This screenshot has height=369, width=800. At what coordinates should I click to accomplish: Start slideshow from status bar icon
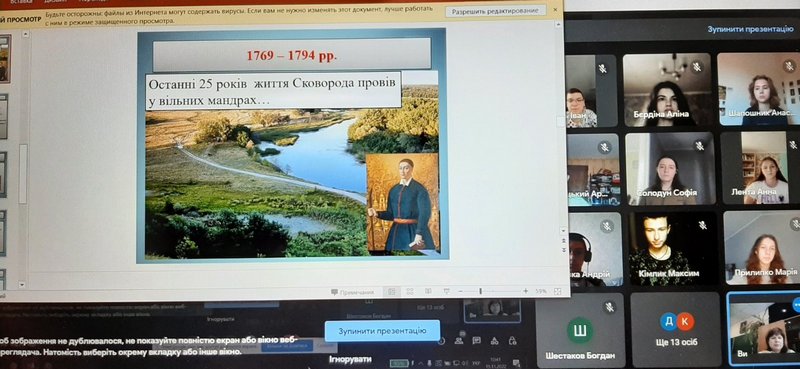coord(446,291)
